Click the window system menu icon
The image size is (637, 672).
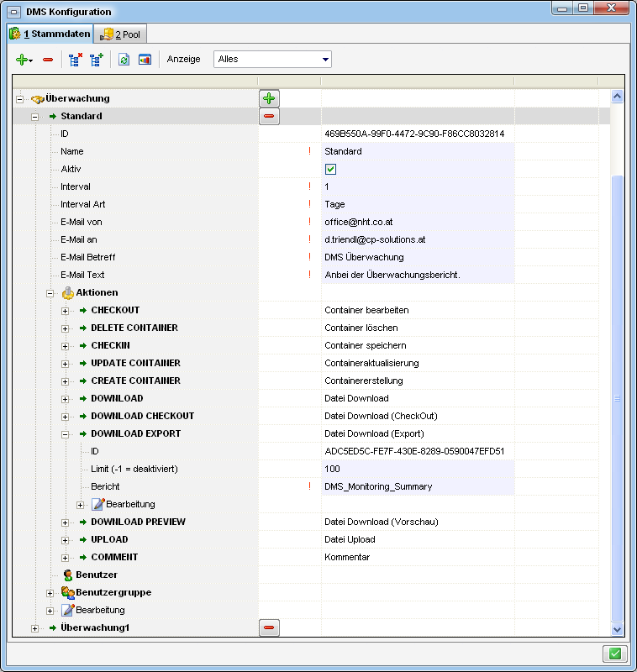pyautogui.click(x=13, y=12)
